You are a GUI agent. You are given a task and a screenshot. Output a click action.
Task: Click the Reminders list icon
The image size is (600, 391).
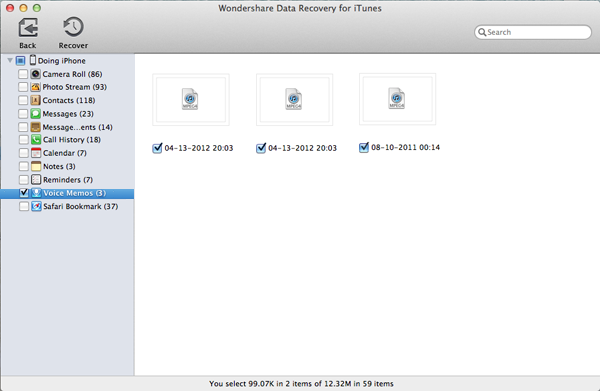click(36, 179)
